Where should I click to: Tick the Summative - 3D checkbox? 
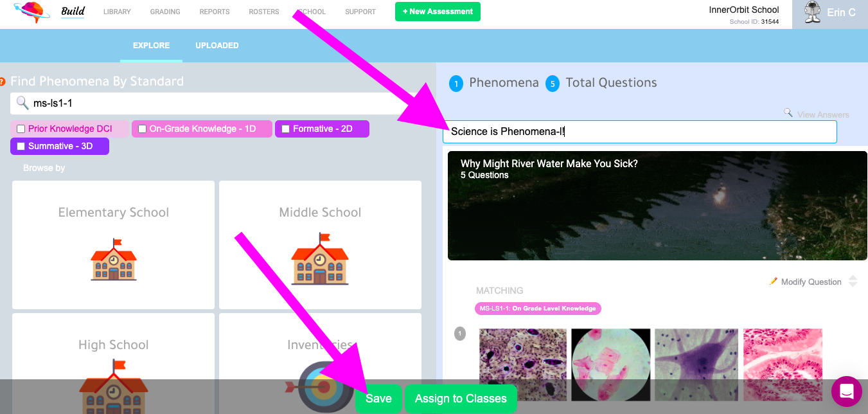click(21, 146)
